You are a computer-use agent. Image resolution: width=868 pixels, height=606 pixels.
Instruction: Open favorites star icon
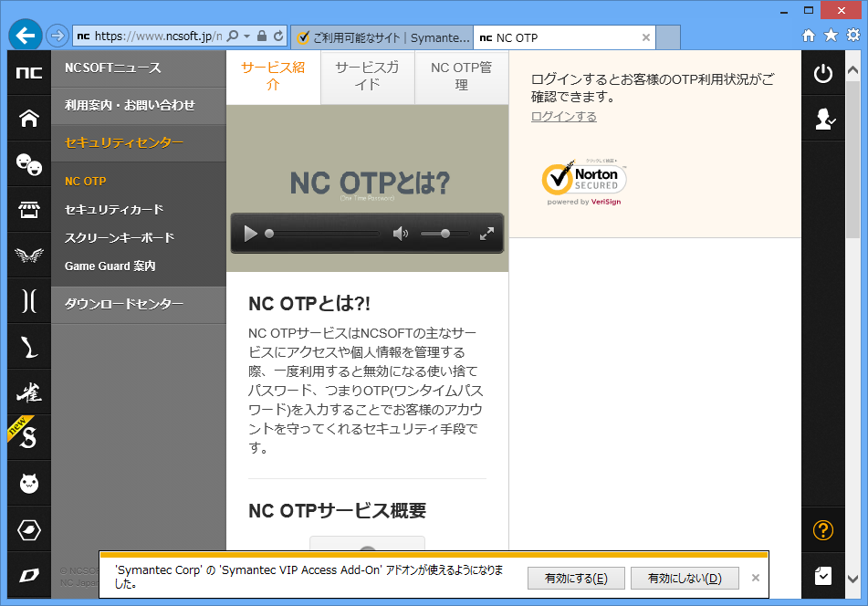831,36
